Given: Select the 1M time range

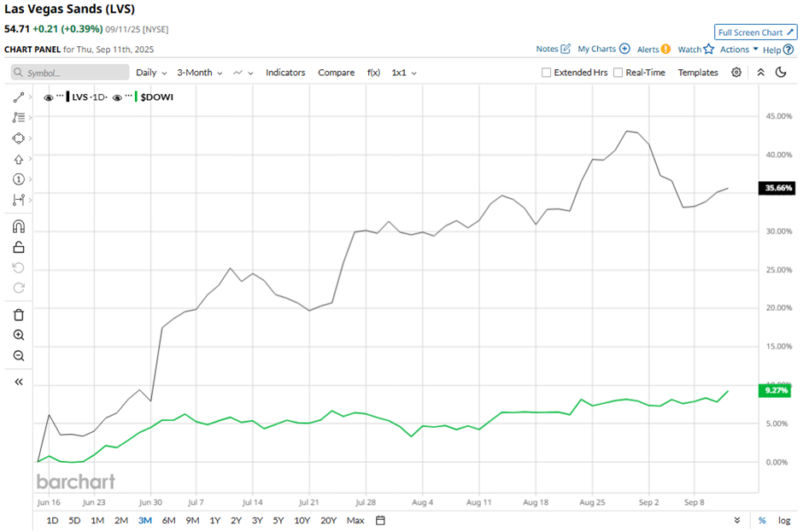Looking at the screenshot, I should (97, 520).
